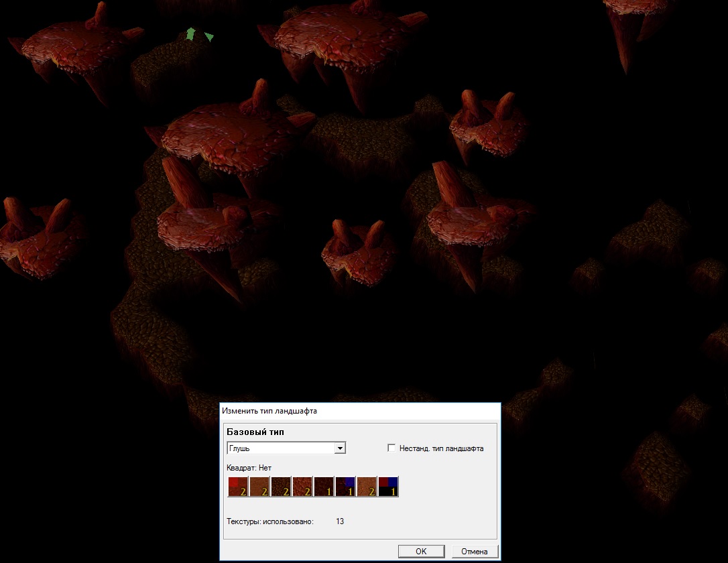Cancel with the Отмена button
This screenshot has height=563, width=728.
[x=475, y=552]
